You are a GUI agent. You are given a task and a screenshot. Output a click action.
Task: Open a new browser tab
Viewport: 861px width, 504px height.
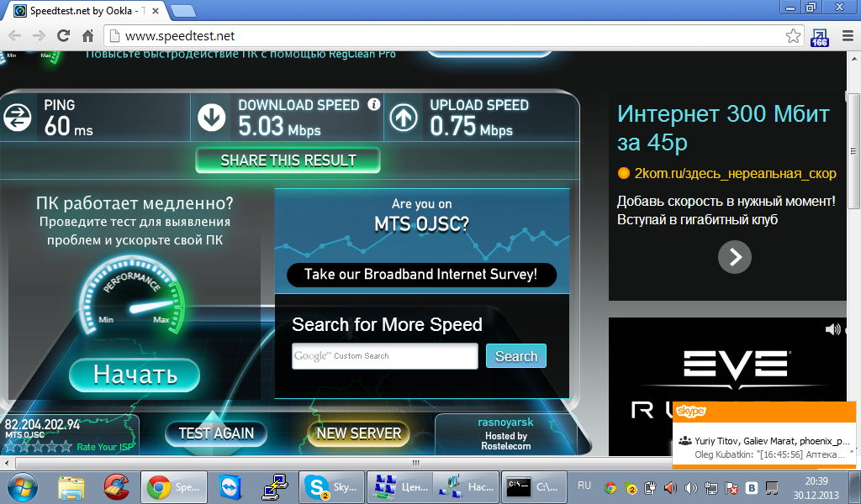point(182,10)
